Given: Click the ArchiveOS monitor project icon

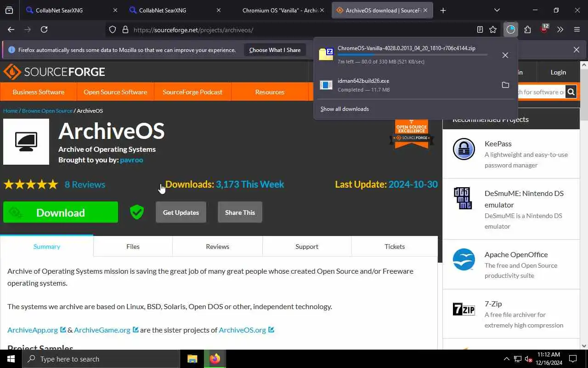Looking at the screenshot, I should pyautogui.click(x=26, y=142).
